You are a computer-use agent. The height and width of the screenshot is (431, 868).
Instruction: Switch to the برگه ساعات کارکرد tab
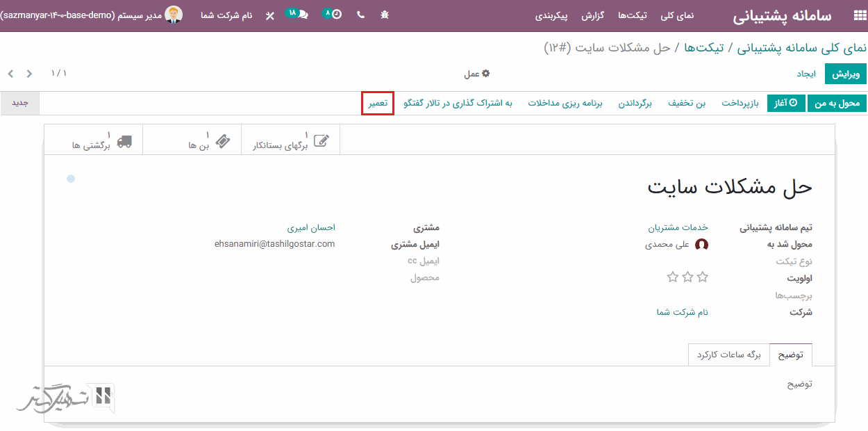pyautogui.click(x=729, y=355)
